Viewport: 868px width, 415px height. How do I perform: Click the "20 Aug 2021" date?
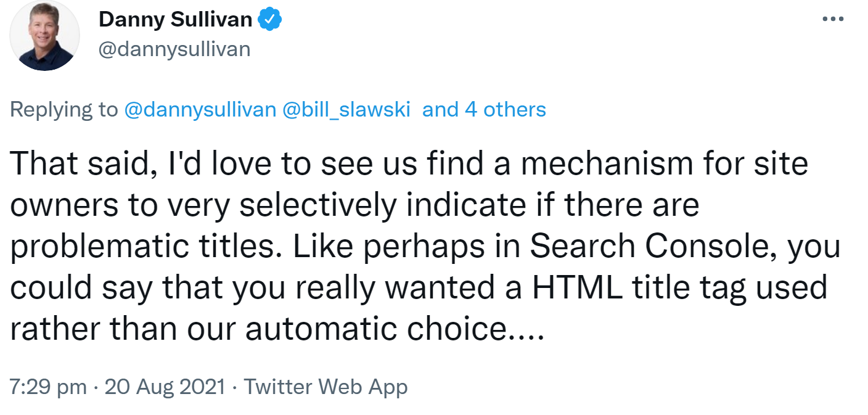point(165,387)
